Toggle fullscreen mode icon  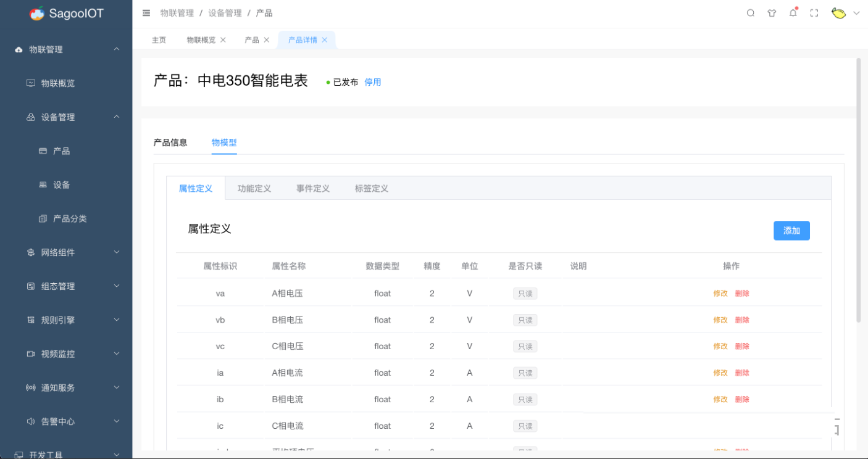(x=814, y=13)
